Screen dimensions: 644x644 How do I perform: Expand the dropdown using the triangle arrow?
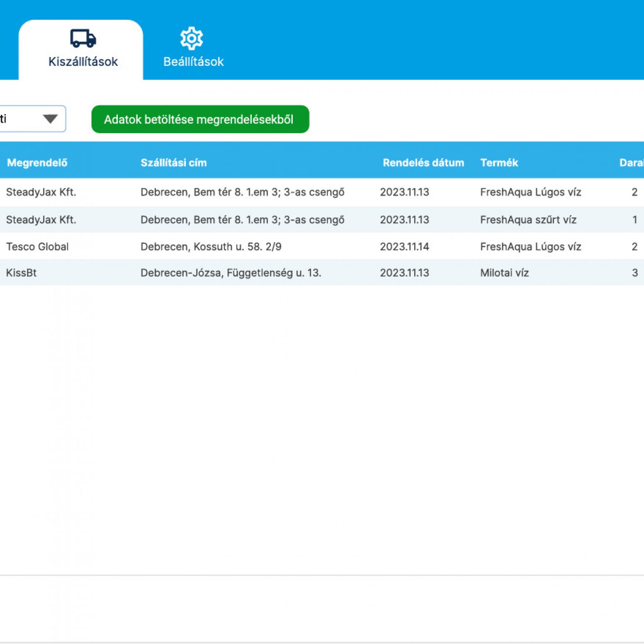pos(50,119)
